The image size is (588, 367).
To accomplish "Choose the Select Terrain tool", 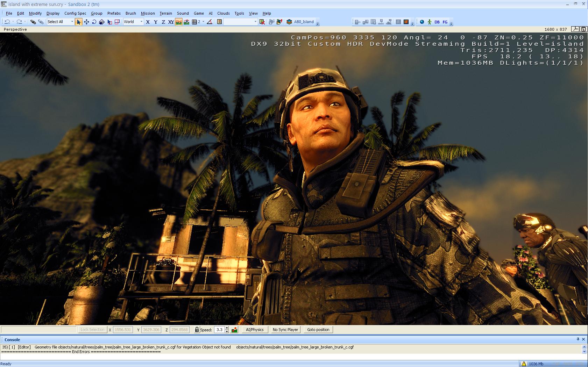I will [109, 22].
